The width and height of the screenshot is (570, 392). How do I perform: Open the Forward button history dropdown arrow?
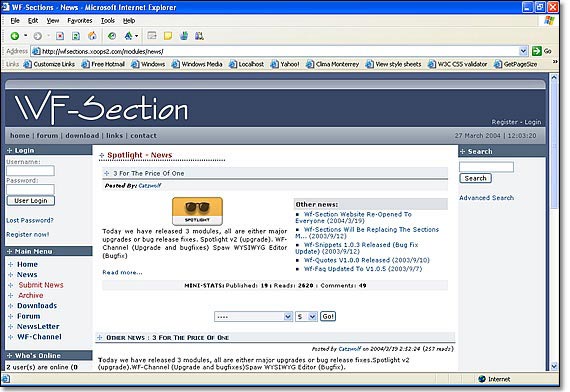click(48, 36)
